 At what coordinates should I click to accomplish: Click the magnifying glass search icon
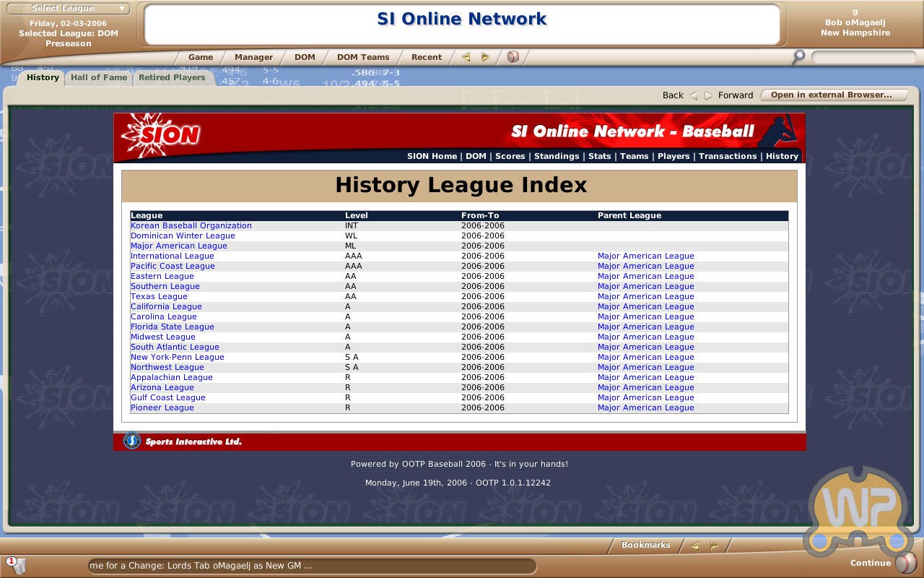798,57
